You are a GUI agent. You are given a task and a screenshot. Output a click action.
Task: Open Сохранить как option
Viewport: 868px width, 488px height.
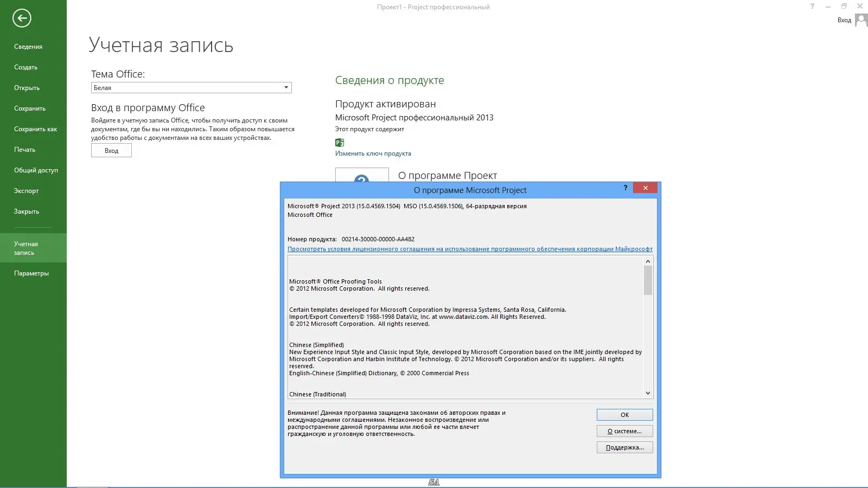[35, 129]
